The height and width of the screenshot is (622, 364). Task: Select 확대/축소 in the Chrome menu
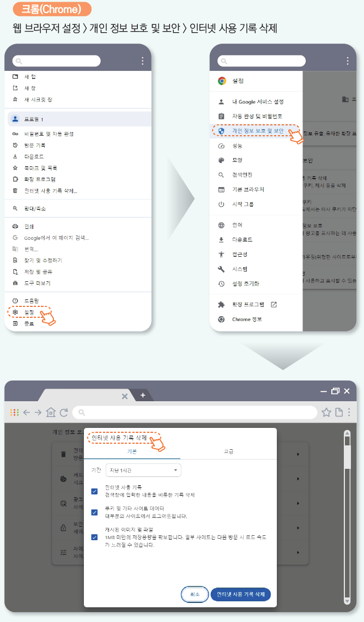pyautogui.click(x=35, y=208)
